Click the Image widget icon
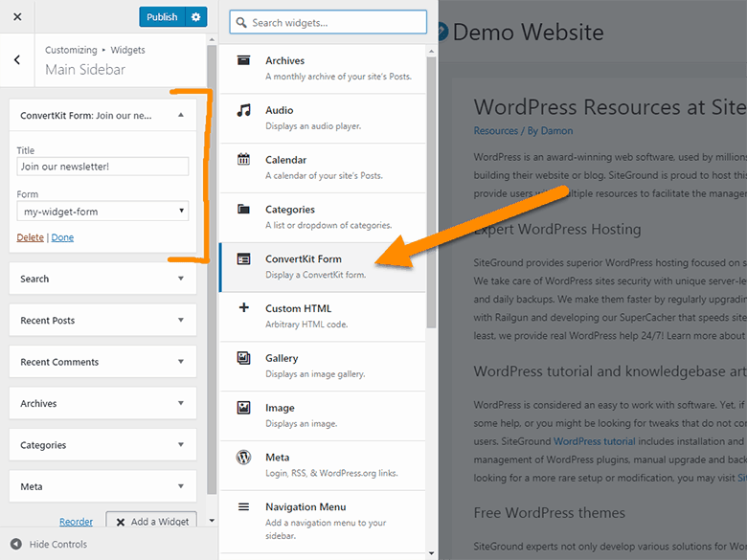 (243, 408)
